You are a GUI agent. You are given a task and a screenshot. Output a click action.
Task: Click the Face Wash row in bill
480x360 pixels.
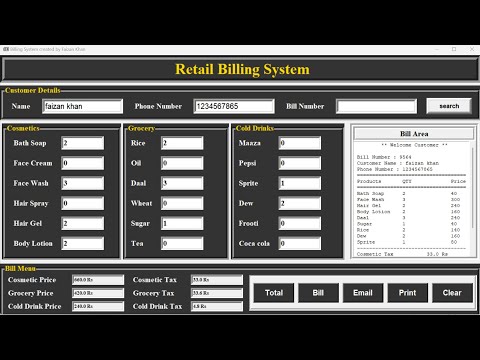coord(408,199)
